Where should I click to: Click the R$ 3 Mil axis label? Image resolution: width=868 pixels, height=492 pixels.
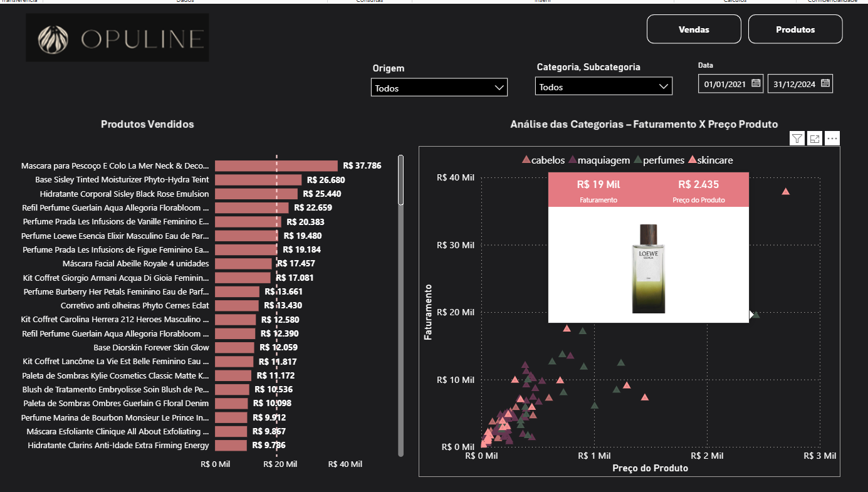(820, 456)
